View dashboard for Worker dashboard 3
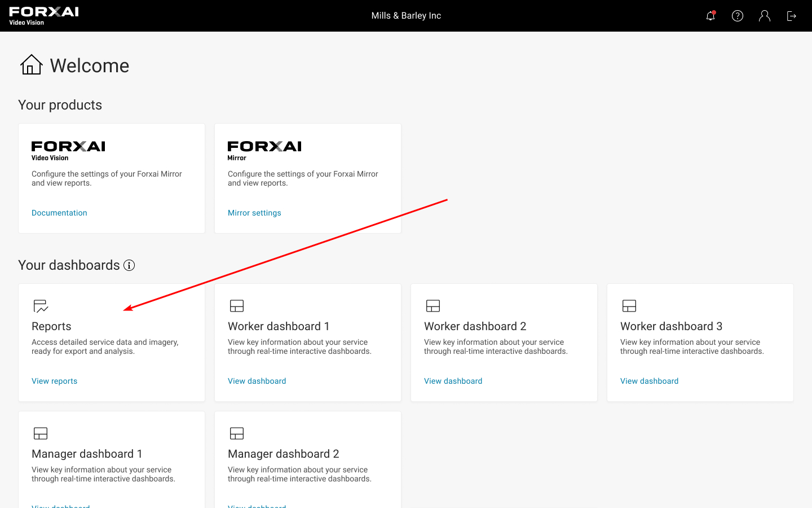 pyautogui.click(x=650, y=381)
